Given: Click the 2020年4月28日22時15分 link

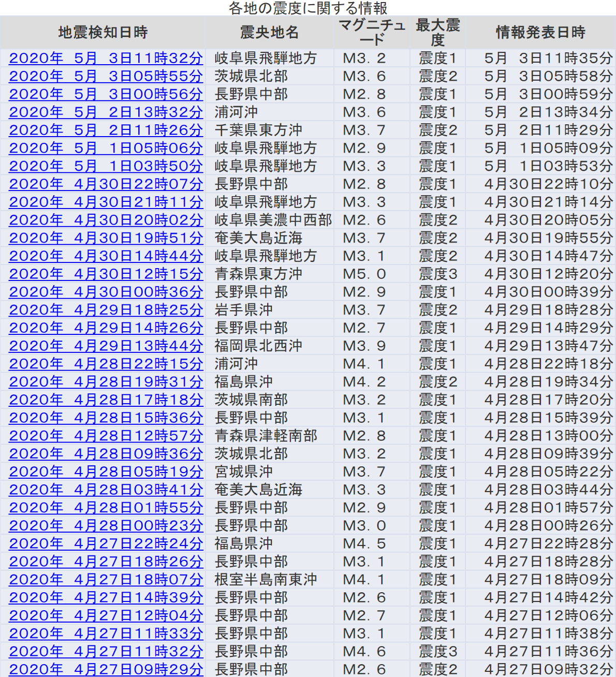Looking at the screenshot, I should (106, 364).
